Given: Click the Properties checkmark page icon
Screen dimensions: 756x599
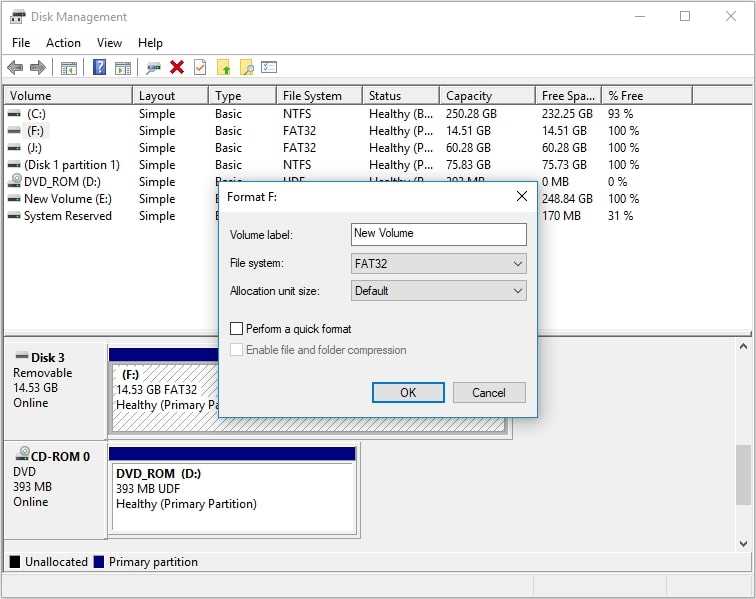Looking at the screenshot, I should (x=200, y=67).
